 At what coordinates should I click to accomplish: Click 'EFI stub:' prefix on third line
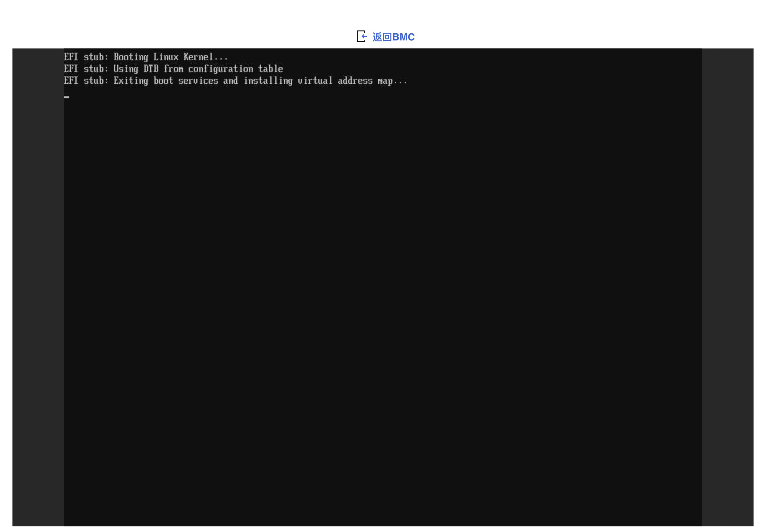point(86,81)
